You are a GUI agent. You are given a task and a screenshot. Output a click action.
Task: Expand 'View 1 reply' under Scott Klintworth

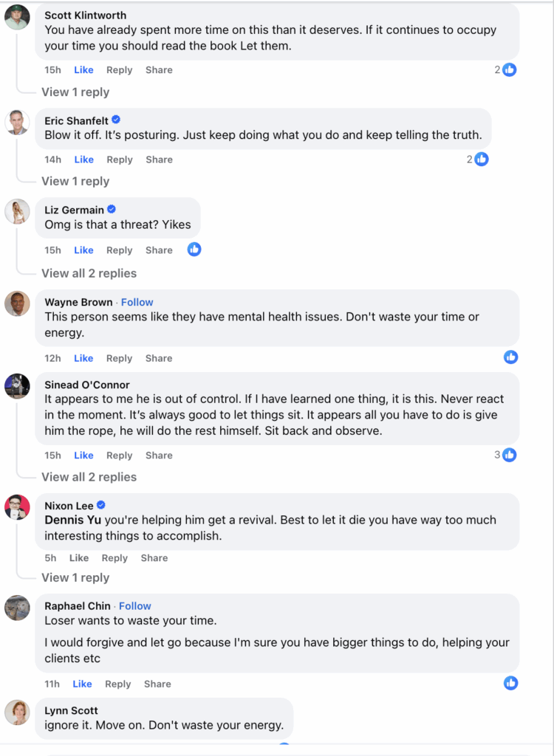point(75,92)
